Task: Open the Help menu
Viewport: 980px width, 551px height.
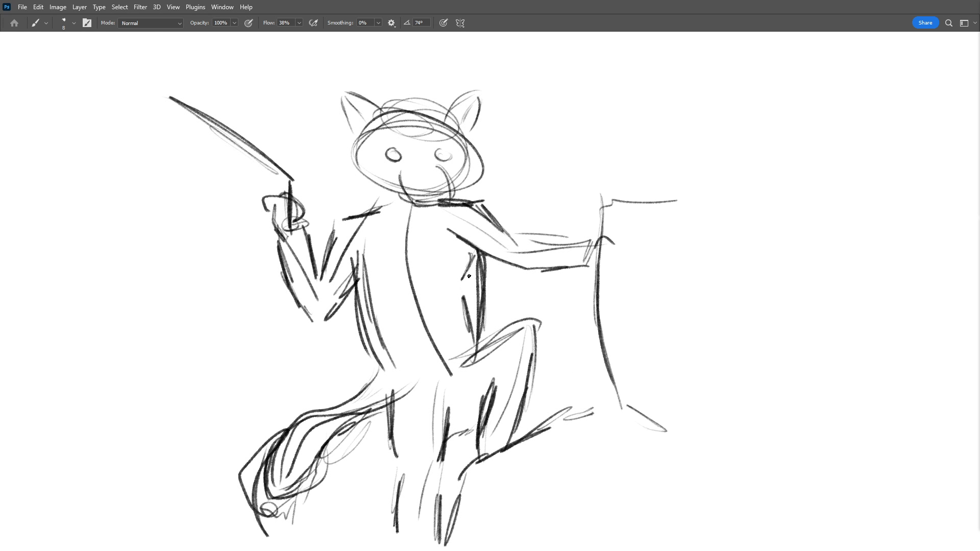Action: 246,7
